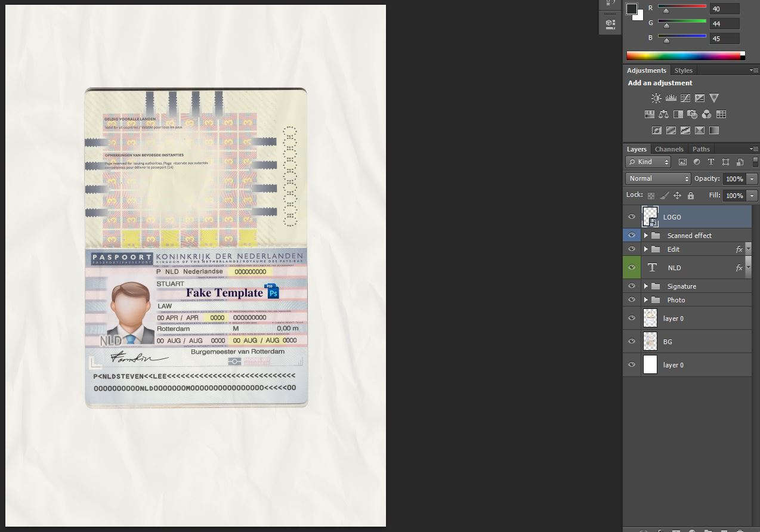Expand the Edit layer group
This screenshot has height=532, width=760.
coord(646,249)
